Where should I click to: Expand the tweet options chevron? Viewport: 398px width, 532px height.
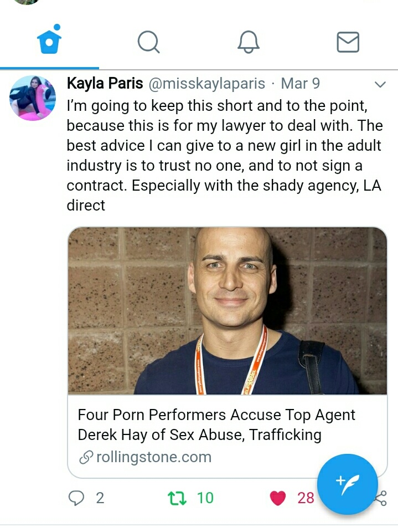[x=380, y=84]
